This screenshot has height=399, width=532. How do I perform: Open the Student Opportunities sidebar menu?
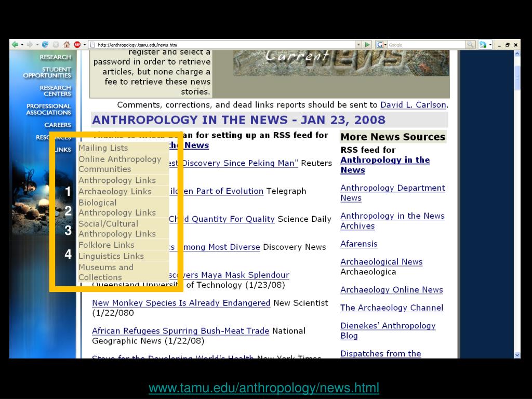coord(47,72)
